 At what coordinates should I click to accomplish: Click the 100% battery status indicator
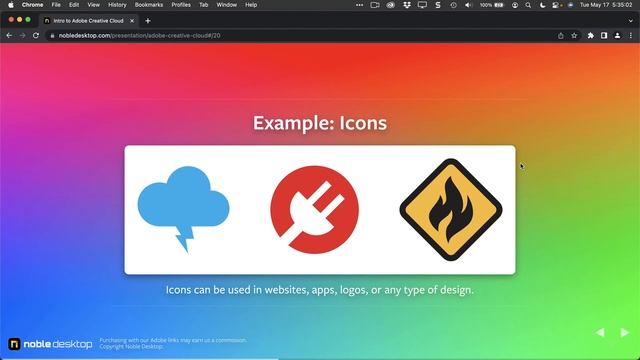(491, 5)
